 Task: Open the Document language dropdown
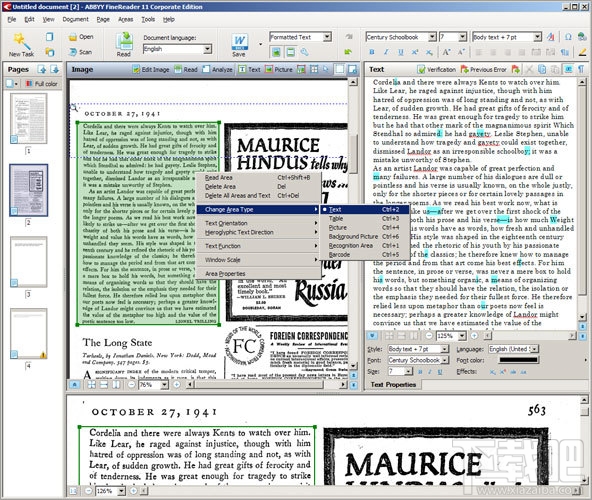[207, 49]
